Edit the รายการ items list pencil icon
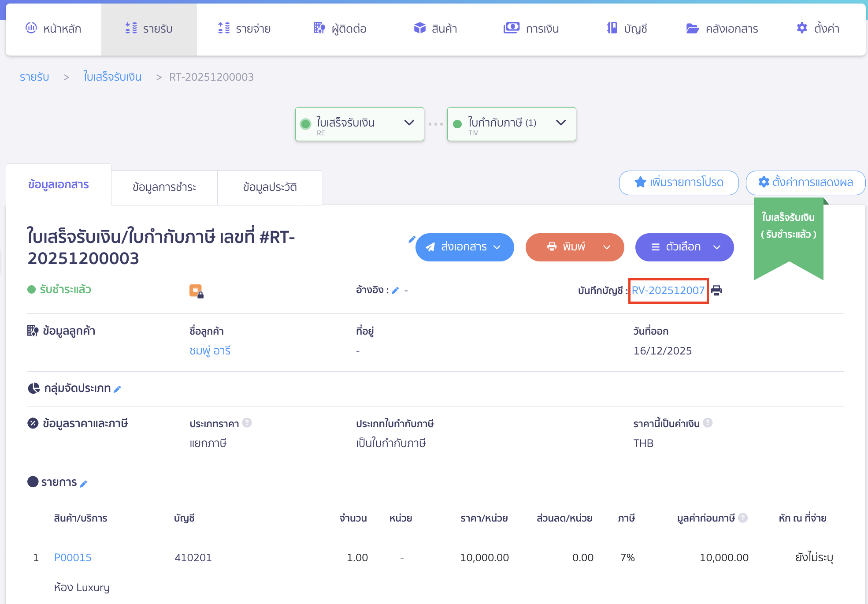 click(x=84, y=483)
